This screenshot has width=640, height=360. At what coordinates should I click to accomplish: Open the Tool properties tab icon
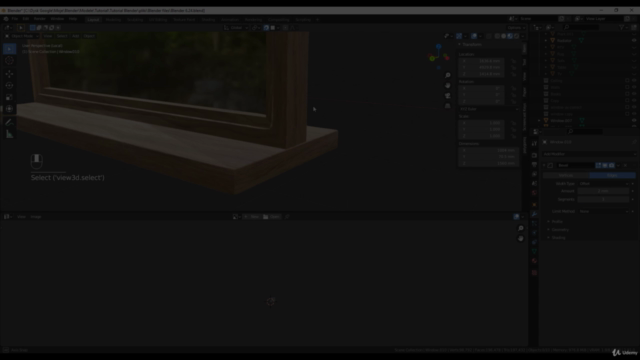[x=534, y=144]
